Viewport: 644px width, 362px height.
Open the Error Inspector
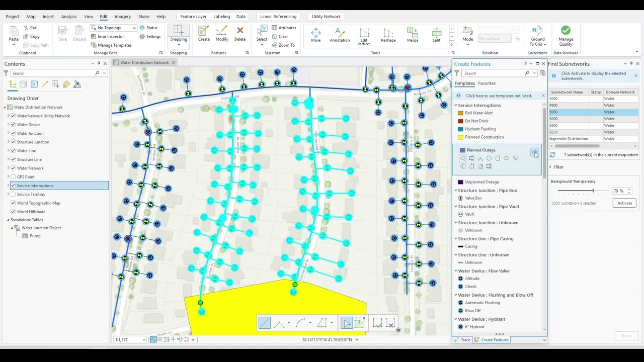point(107,37)
